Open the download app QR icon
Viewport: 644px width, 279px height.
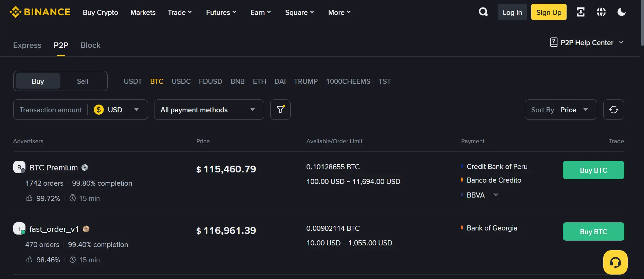(x=581, y=12)
